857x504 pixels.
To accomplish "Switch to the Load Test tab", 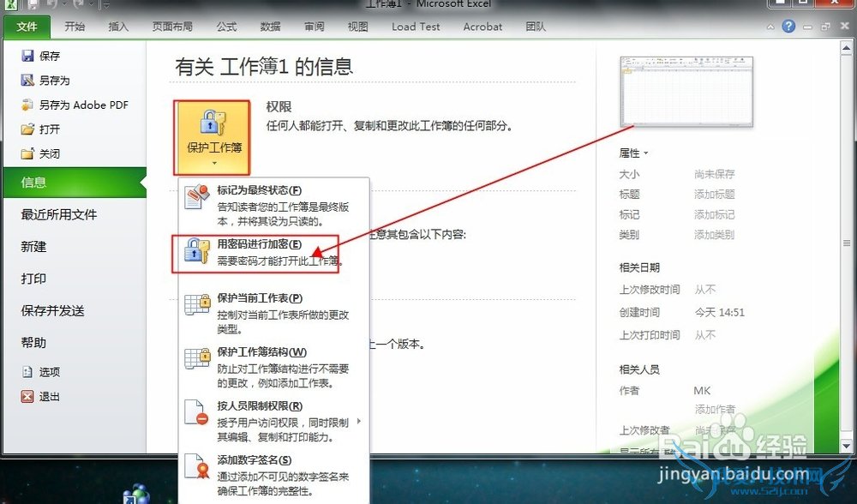I will tap(416, 27).
